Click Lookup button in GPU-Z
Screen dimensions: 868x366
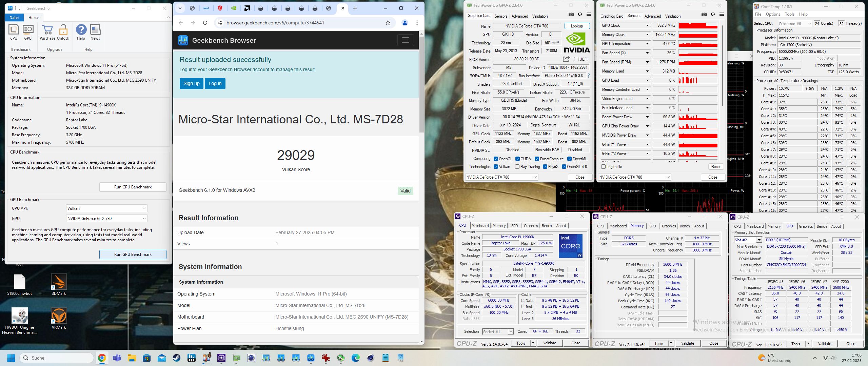click(x=577, y=26)
